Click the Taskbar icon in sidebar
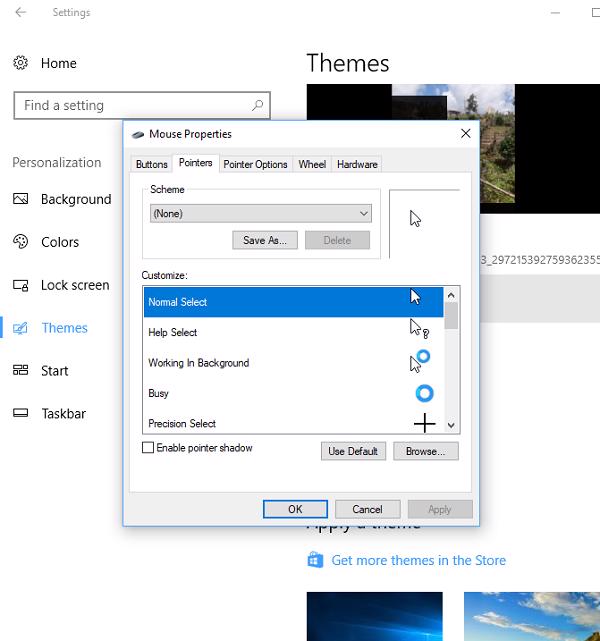 point(21,413)
